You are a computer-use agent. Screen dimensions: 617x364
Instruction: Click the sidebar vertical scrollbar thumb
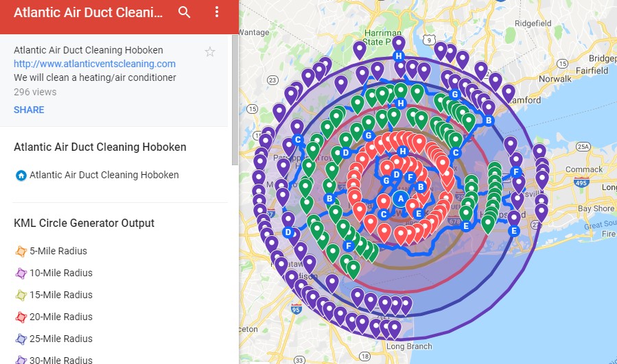235,100
